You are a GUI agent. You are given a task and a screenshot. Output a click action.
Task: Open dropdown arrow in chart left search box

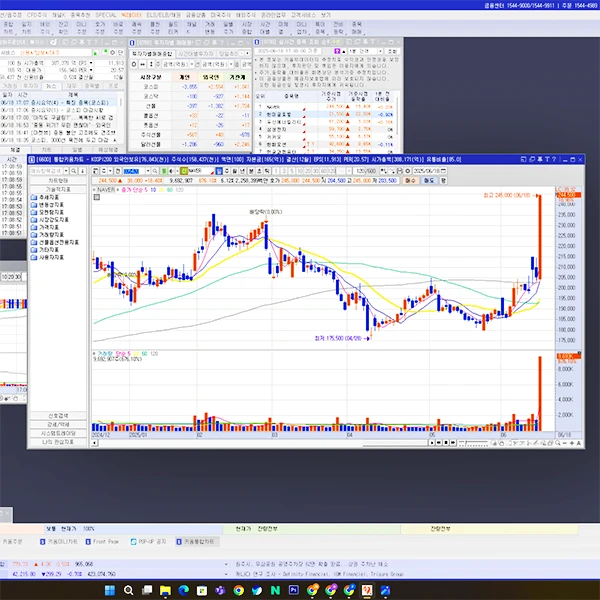click(66, 171)
